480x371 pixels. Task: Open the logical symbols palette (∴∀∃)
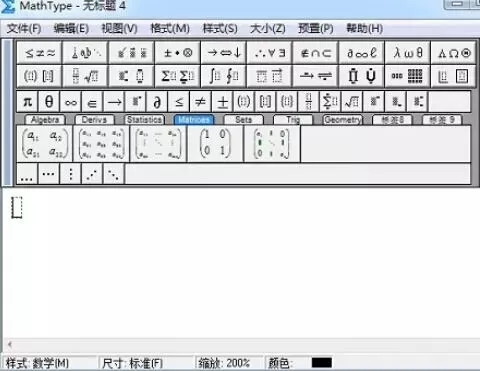click(x=269, y=53)
